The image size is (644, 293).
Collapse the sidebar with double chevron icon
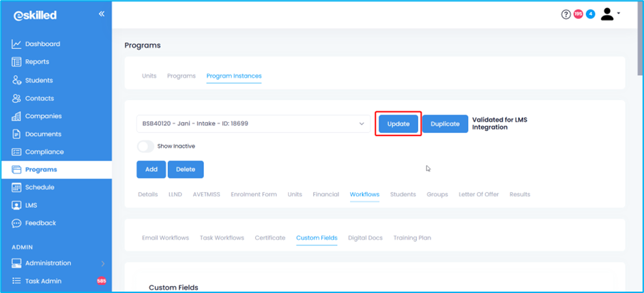[x=102, y=14]
